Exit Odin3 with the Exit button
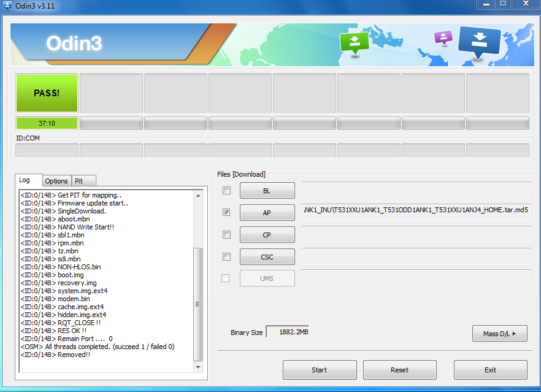 pyautogui.click(x=490, y=370)
